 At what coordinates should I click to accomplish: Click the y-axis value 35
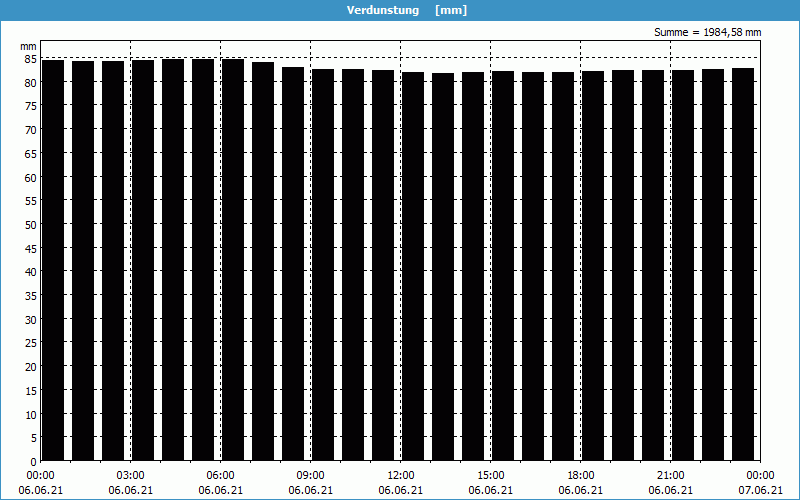point(31,296)
